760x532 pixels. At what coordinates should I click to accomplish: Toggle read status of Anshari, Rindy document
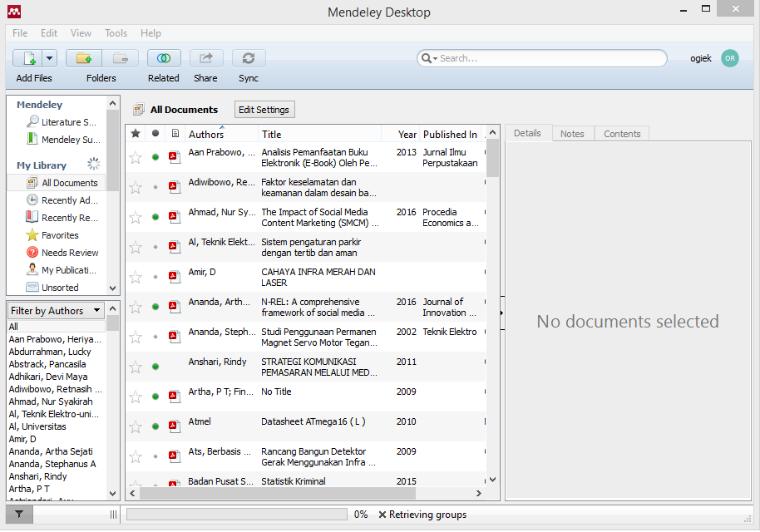pyautogui.click(x=155, y=367)
